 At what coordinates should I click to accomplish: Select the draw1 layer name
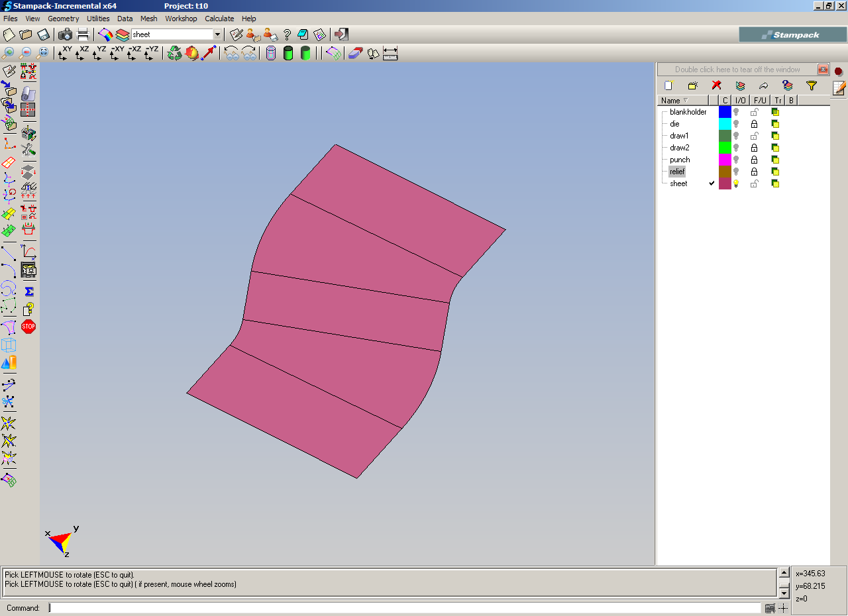pos(679,136)
